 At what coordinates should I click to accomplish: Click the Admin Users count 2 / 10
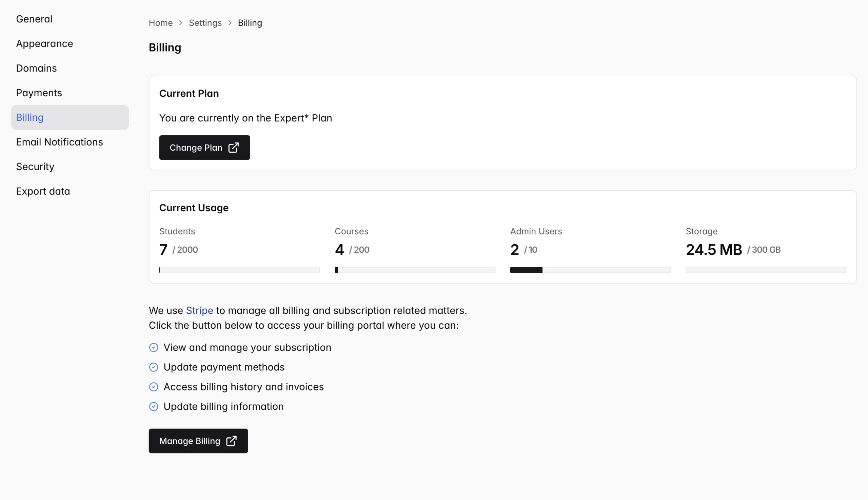(524, 250)
